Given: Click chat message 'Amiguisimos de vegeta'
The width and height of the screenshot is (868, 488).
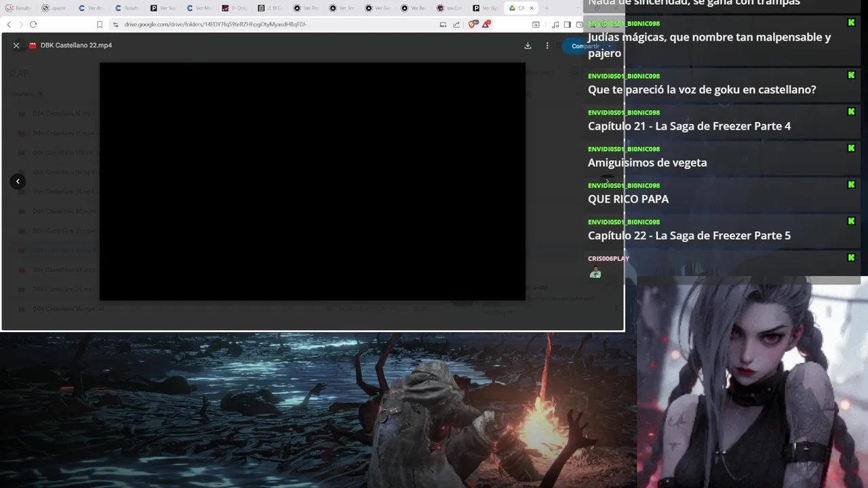Looking at the screenshot, I should [x=647, y=163].
